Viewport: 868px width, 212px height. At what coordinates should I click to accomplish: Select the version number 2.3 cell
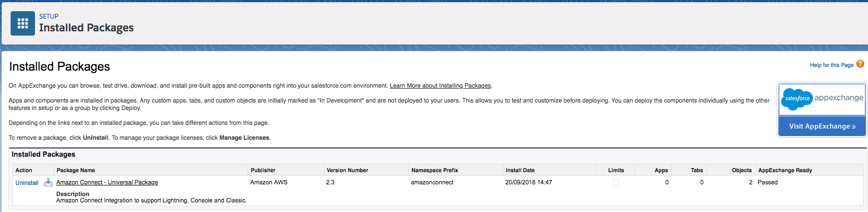pyautogui.click(x=330, y=182)
